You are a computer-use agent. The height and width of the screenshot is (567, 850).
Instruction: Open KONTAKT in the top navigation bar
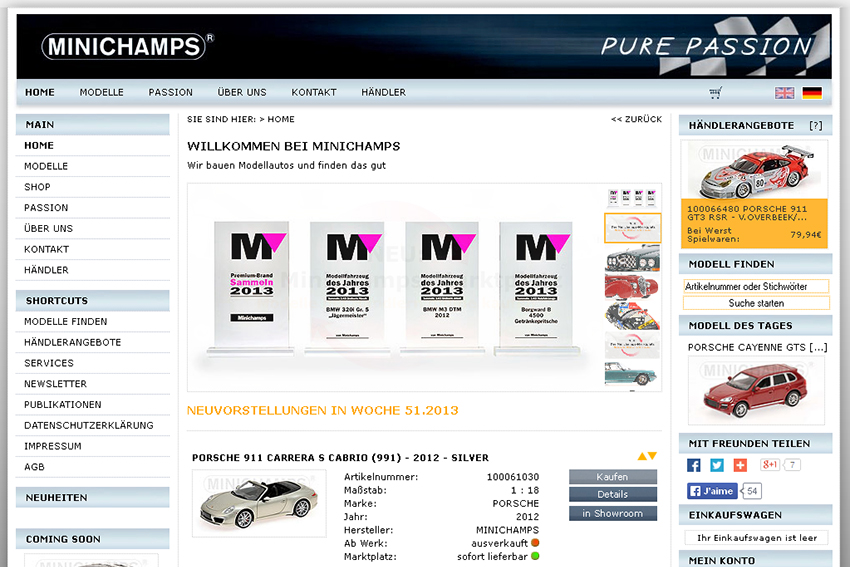pos(314,92)
